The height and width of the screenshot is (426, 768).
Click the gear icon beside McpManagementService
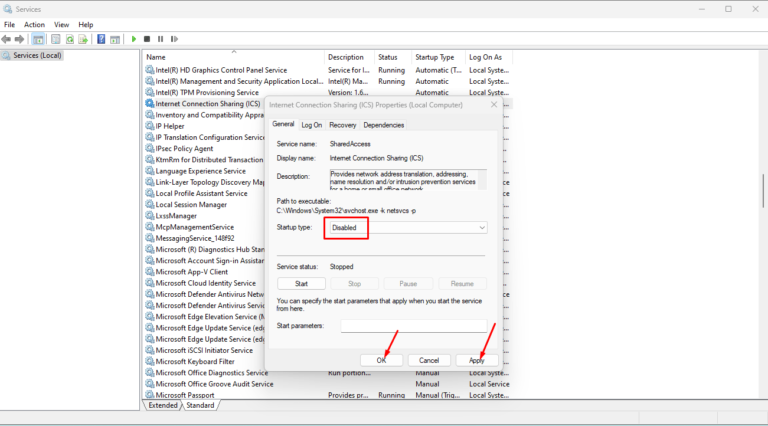149,227
